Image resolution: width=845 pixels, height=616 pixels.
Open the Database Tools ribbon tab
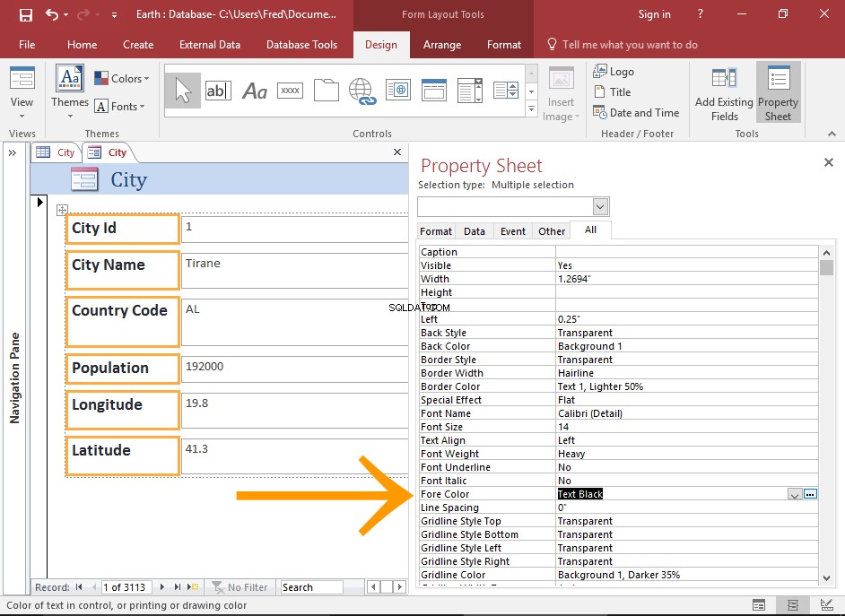301,45
